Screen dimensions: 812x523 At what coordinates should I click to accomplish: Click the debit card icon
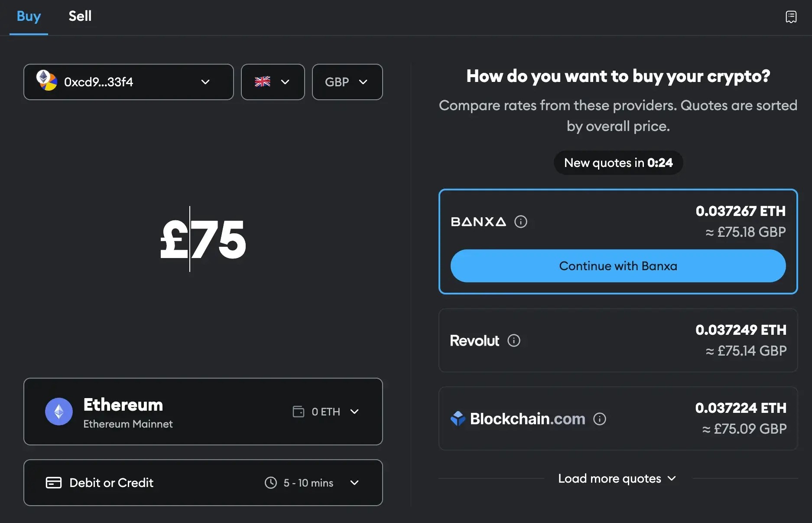tap(54, 483)
